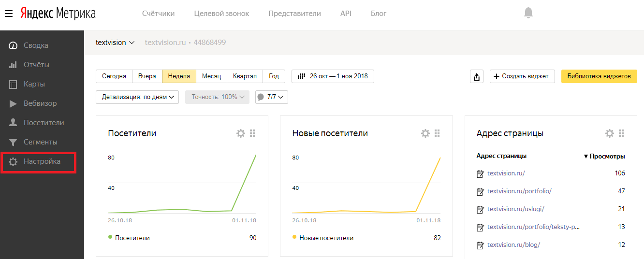Viewport: 644px width, 259px height.
Task: Open Целевой звонок in top navigation
Action: (x=221, y=14)
